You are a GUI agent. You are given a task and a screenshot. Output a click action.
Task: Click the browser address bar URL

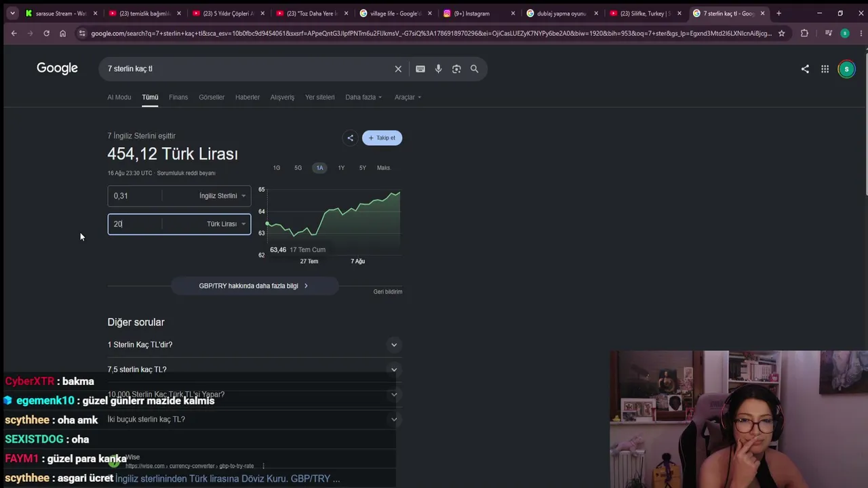coord(431,33)
